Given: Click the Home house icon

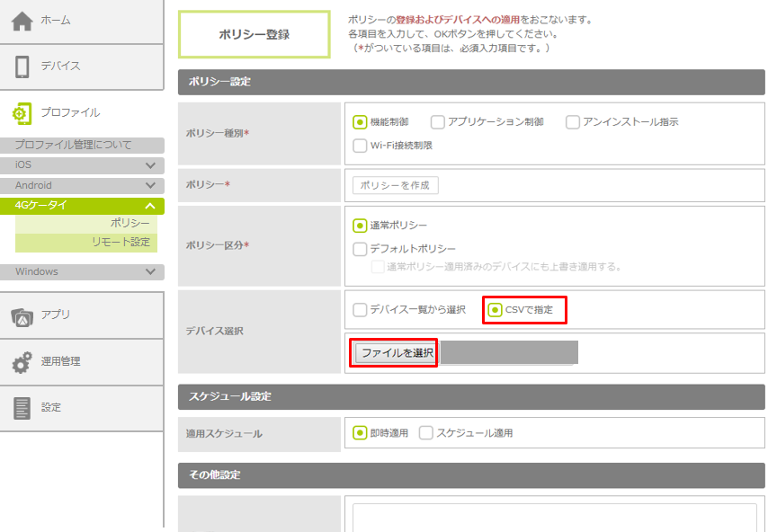Looking at the screenshot, I should tap(22, 21).
